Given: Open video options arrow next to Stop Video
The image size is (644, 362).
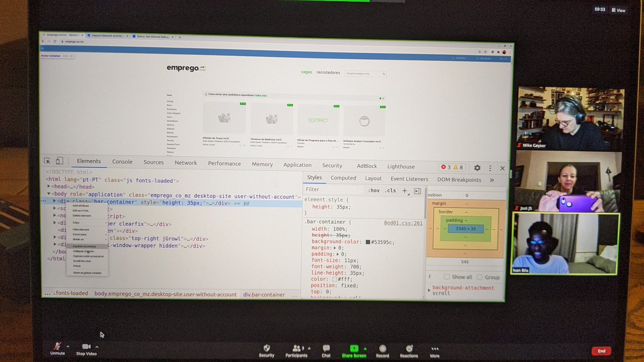Looking at the screenshot, I should coord(97,346).
